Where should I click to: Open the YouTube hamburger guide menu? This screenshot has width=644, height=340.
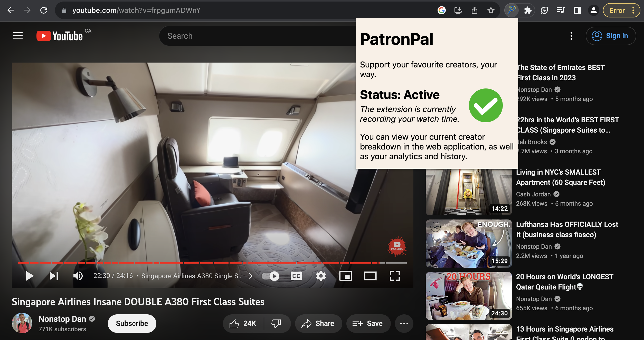click(x=18, y=36)
